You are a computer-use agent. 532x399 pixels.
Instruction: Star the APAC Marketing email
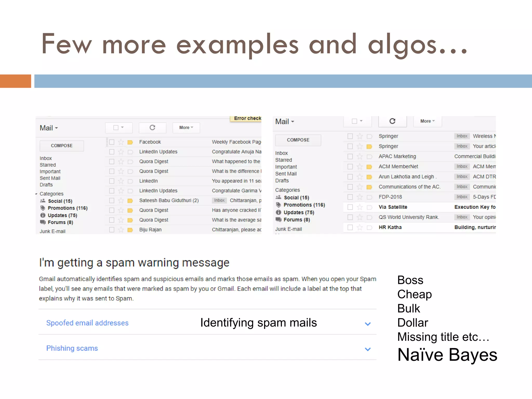pyautogui.click(x=360, y=156)
